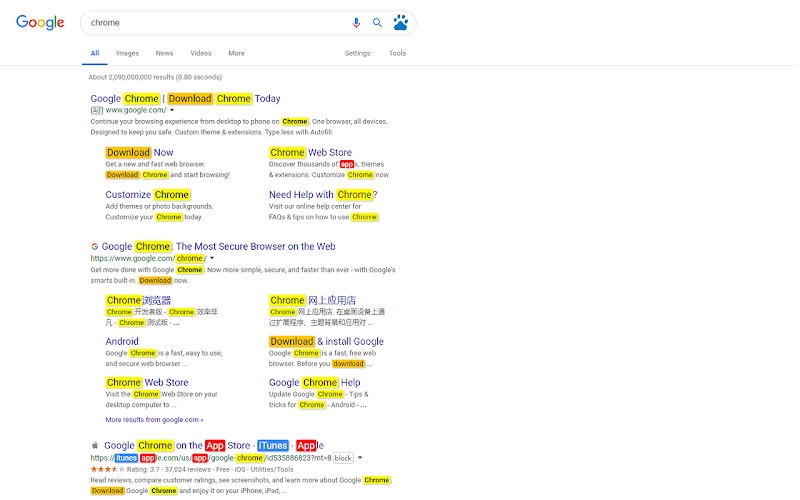
Task: Click 'More results from google.com »'
Action: (155, 420)
